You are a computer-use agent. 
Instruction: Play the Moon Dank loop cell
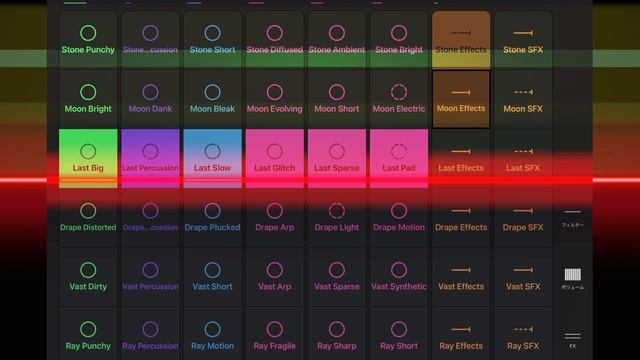click(150, 99)
